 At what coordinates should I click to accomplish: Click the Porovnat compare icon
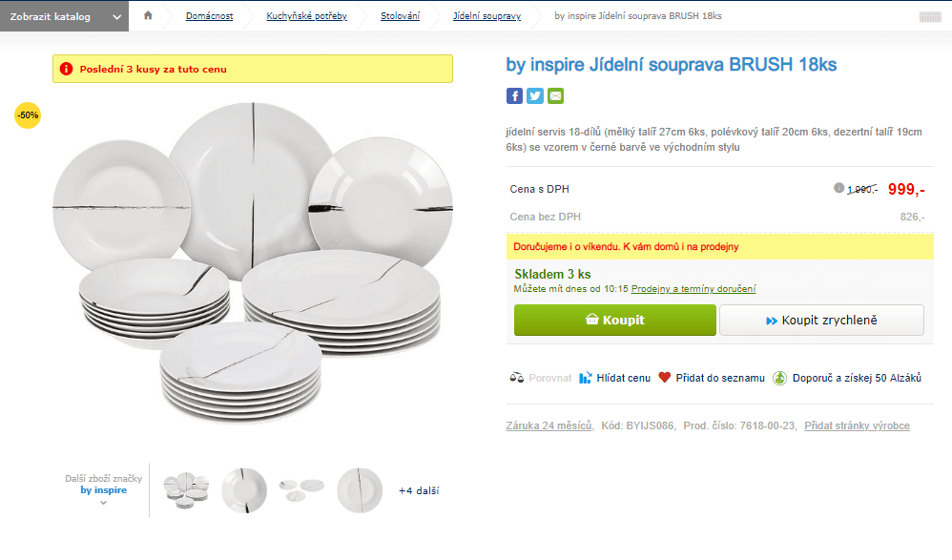pos(516,378)
